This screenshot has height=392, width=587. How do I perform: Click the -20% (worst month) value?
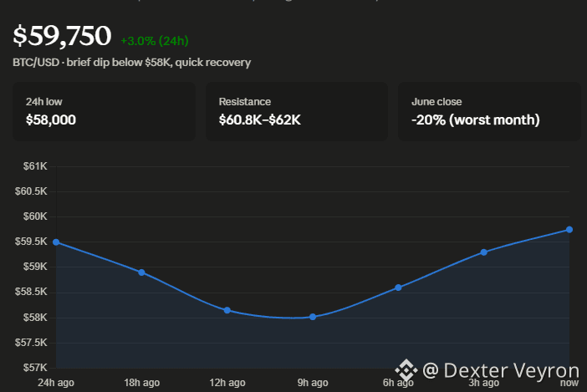point(476,120)
